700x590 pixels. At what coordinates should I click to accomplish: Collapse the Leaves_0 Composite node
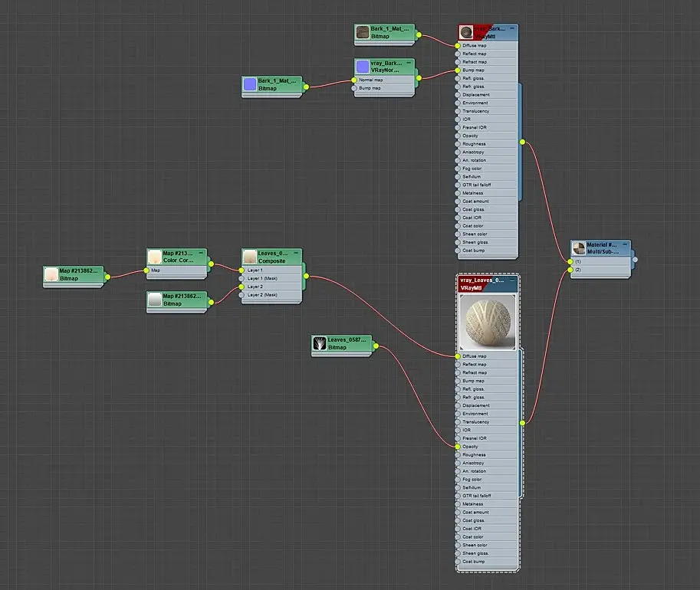click(x=296, y=253)
